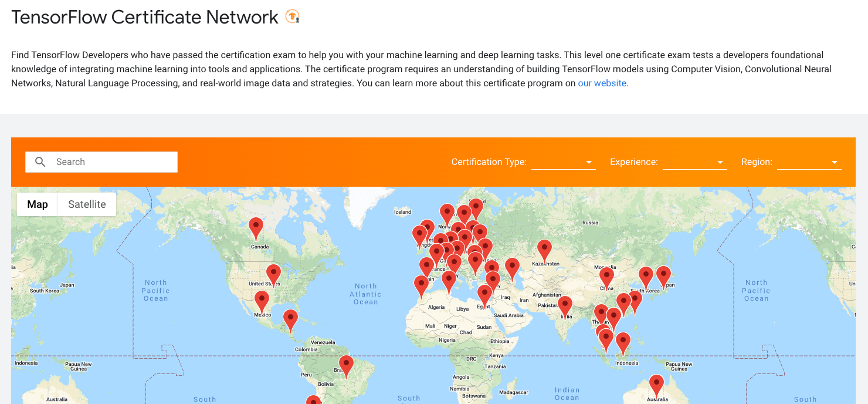Click the pin over Ireland
Screen dimensions: 868x404
[x=419, y=237]
